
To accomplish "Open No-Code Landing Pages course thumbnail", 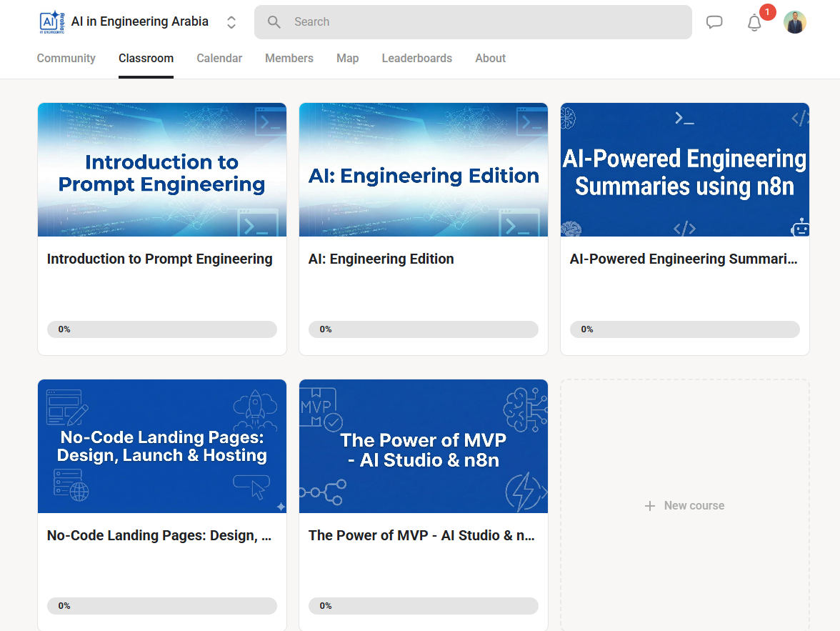I will 162,446.
